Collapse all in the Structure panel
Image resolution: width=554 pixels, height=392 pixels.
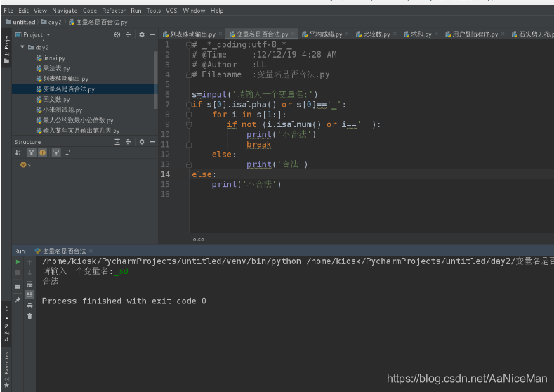pos(128,142)
